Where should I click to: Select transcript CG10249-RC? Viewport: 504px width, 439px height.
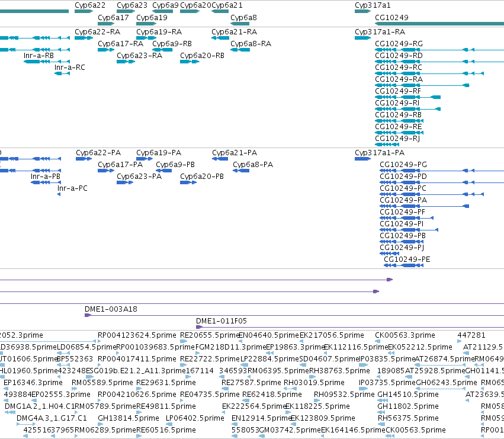[x=429, y=73]
